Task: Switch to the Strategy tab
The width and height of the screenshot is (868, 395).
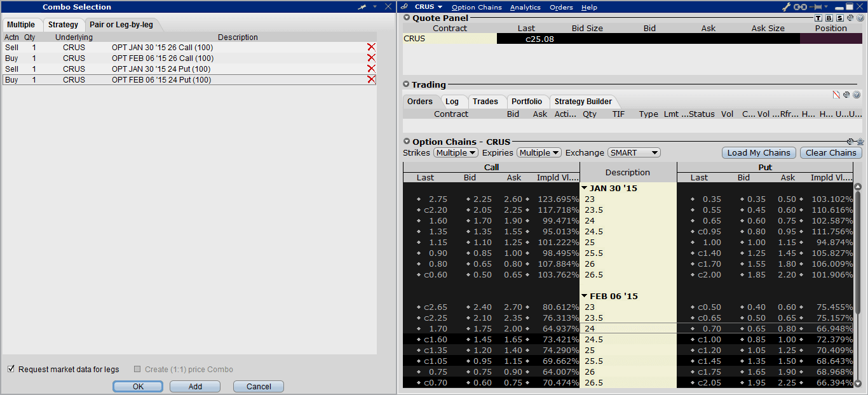Action: (x=64, y=25)
